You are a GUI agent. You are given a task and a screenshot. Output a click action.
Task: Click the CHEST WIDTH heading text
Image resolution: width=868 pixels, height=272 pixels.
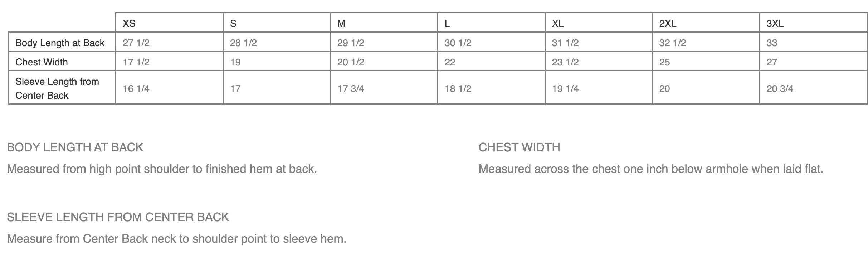520,147
